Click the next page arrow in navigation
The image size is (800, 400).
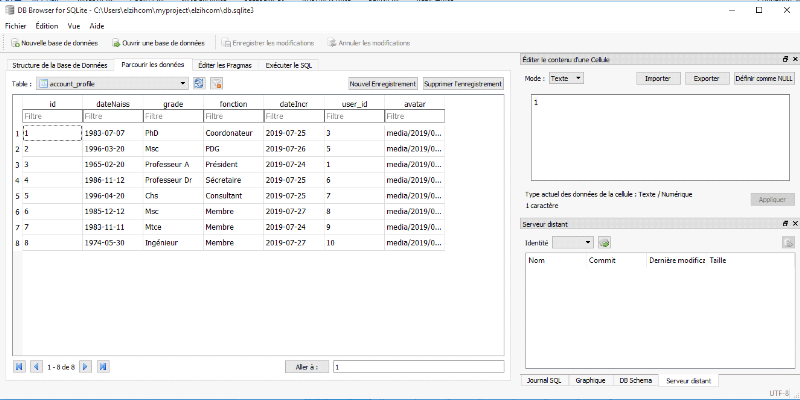click(x=86, y=367)
